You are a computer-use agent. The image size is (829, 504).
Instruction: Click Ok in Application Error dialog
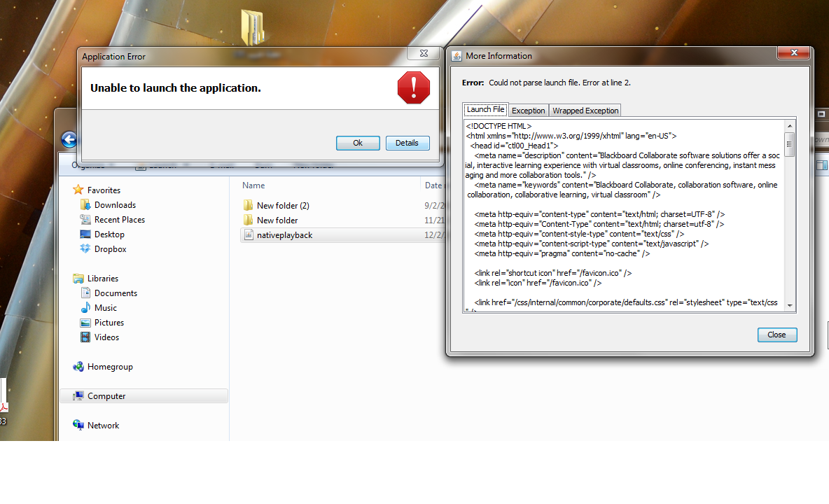(x=358, y=143)
